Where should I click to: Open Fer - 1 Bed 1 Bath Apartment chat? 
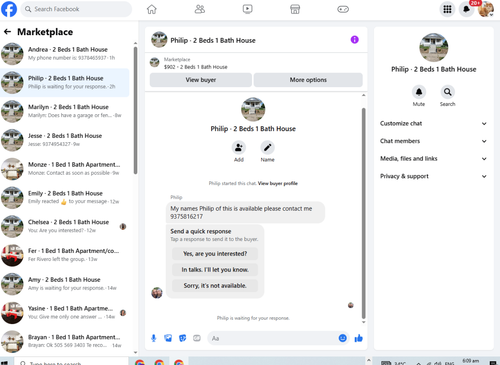click(65, 255)
